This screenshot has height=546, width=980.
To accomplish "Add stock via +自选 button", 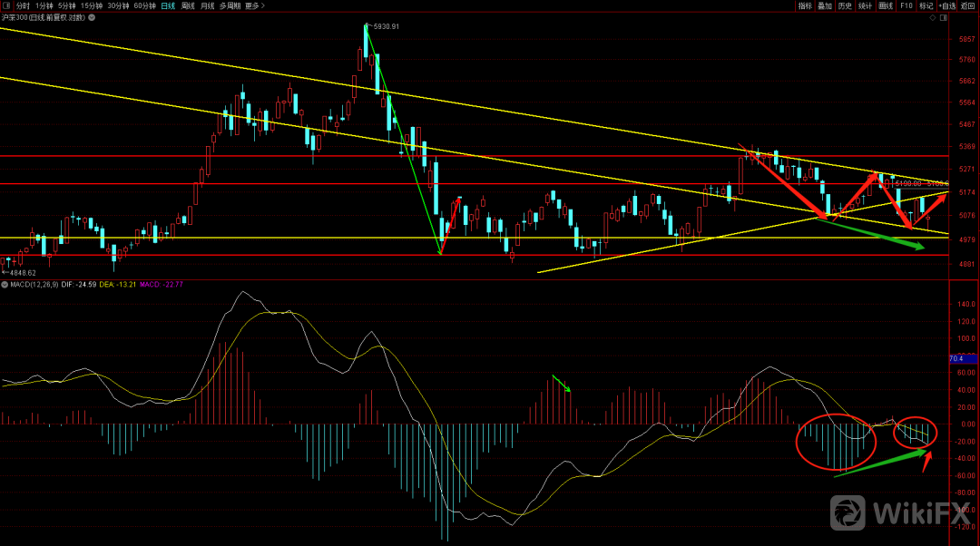I will [946, 5].
